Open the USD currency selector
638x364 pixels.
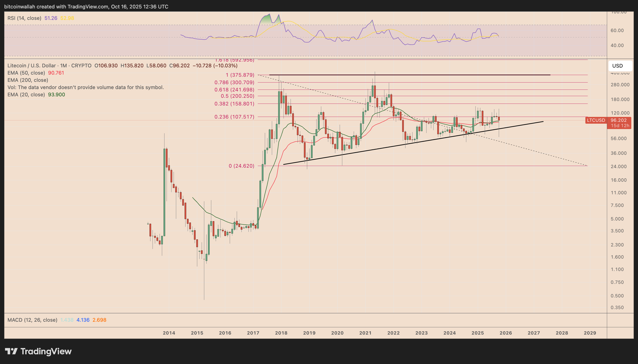pyautogui.click(x=620, y=66)
